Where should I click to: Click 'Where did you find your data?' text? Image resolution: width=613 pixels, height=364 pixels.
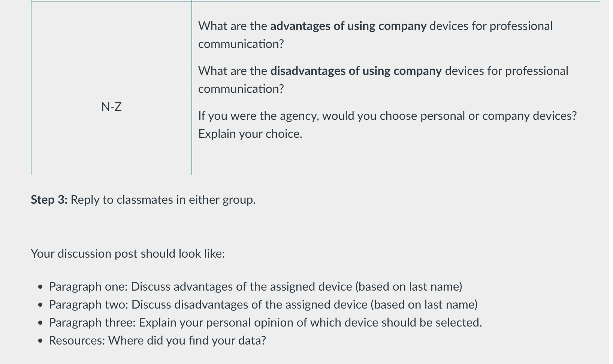[x=187, y=340]
